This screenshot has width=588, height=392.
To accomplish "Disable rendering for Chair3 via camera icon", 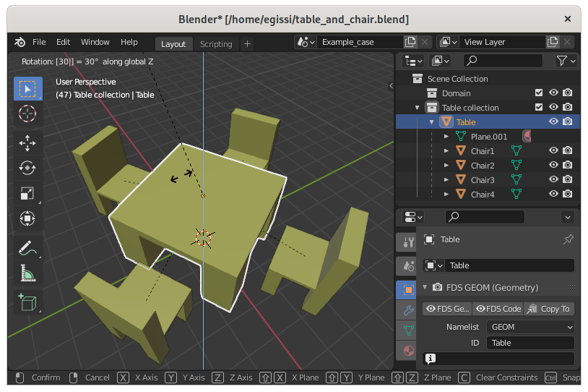I will 568,180.
